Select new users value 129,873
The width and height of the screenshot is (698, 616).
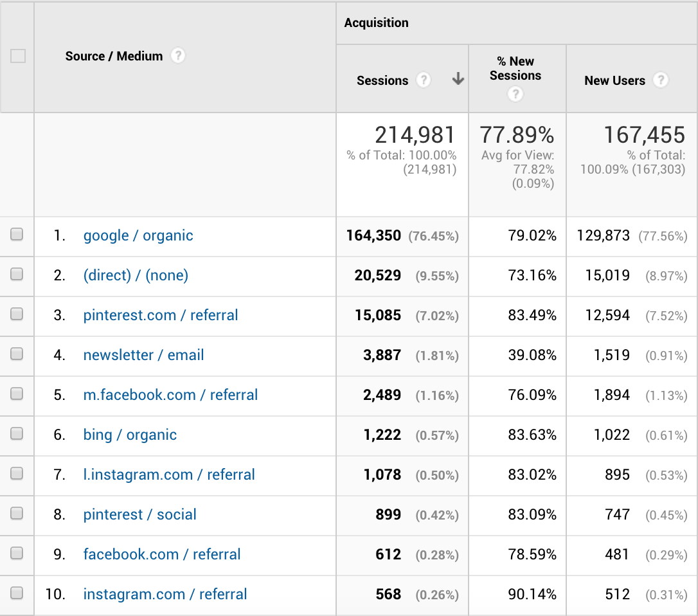pyautogui.click(x=603, y=235)
